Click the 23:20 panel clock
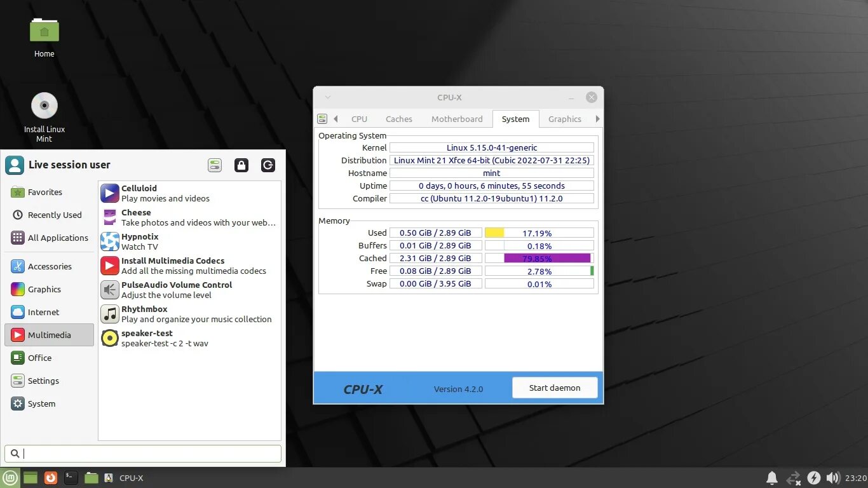Viewport: 868px width, 488px height. (855, 478)
